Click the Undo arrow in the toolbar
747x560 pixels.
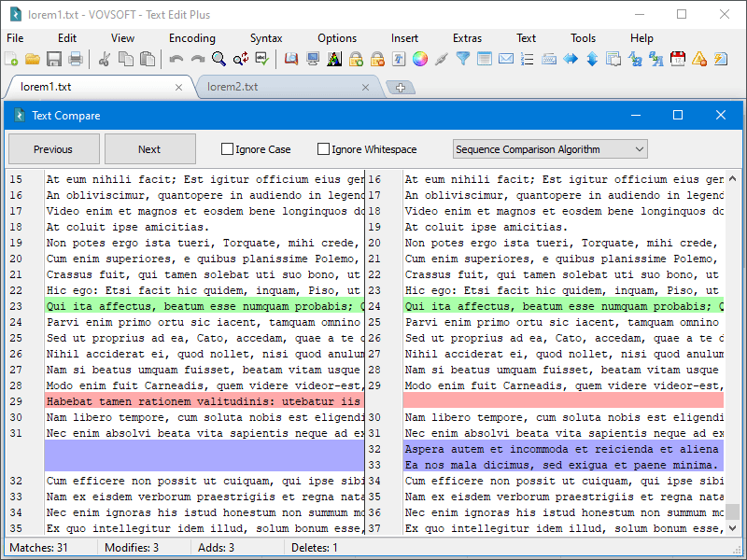(176, 58)
